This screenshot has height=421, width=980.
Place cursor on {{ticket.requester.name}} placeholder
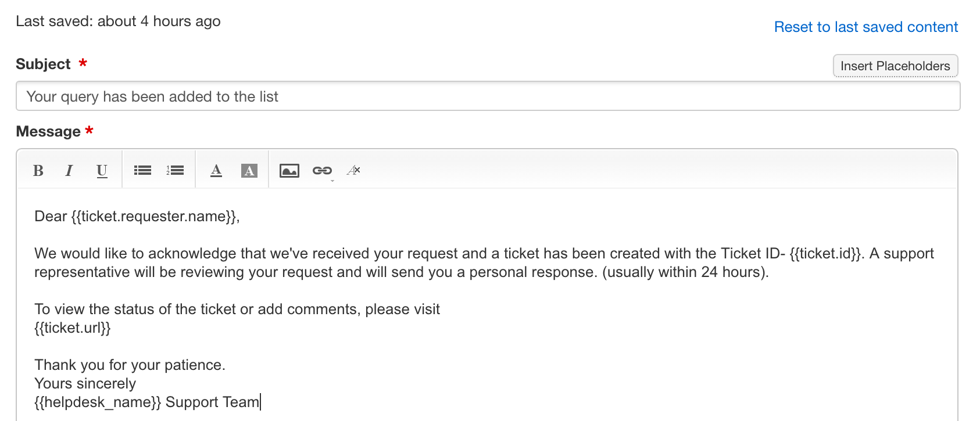coord(153,217)
